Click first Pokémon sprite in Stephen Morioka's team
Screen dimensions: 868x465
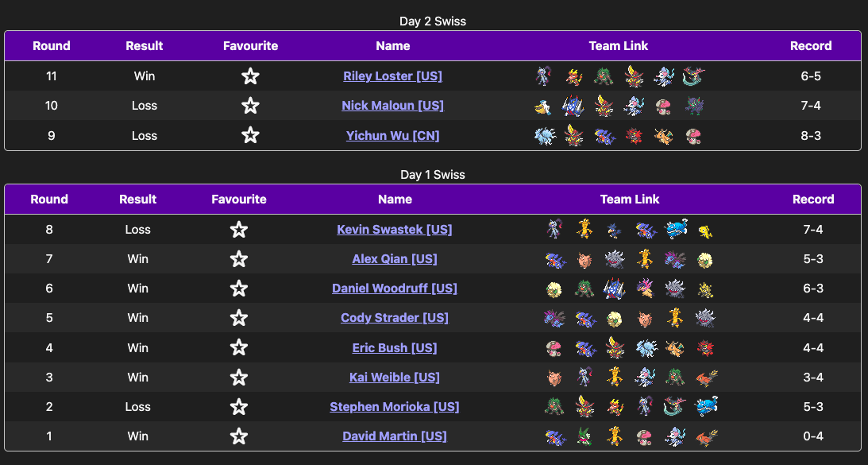pyautogui.click(x=554, y=407)
